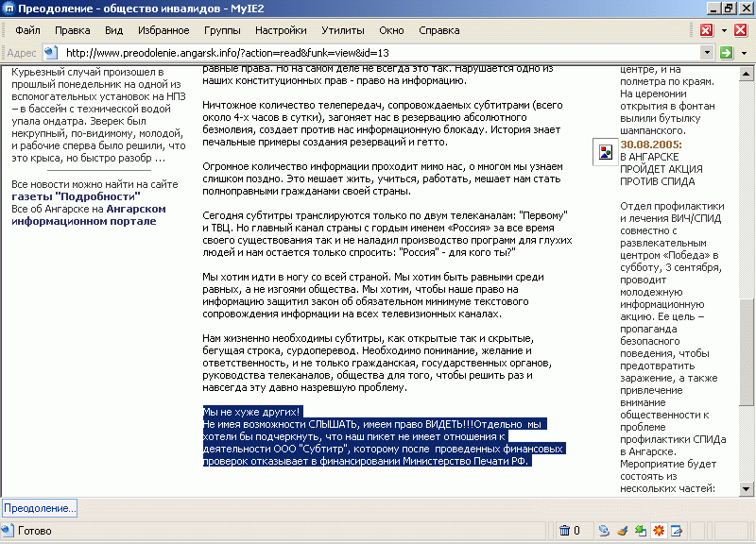
Task: Click the page-edit pencil status icon
Action: click(x=677, y=531)
